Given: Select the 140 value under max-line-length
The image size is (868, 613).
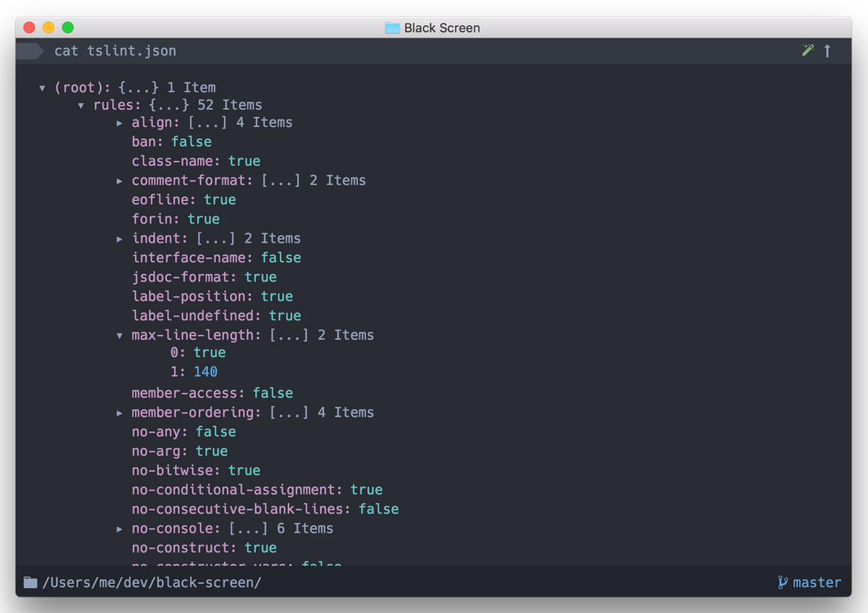Looking at the screenshot, I should tap(206, 371).
